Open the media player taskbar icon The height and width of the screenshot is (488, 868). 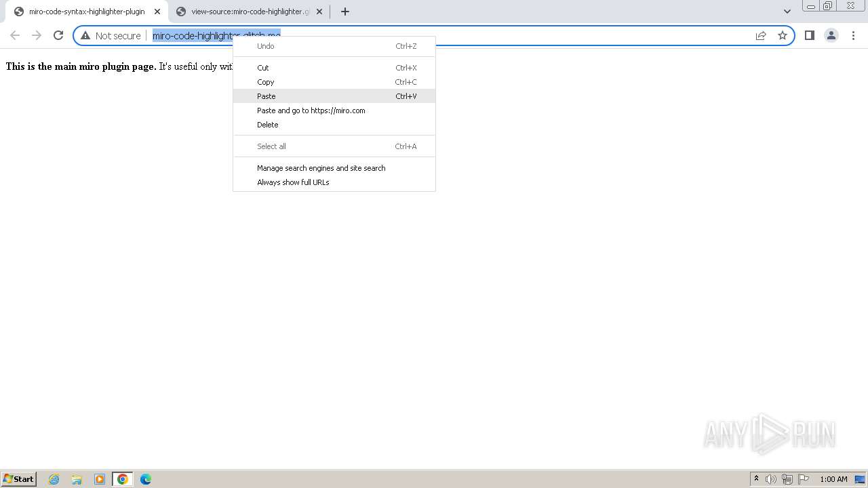pos(100,479)
